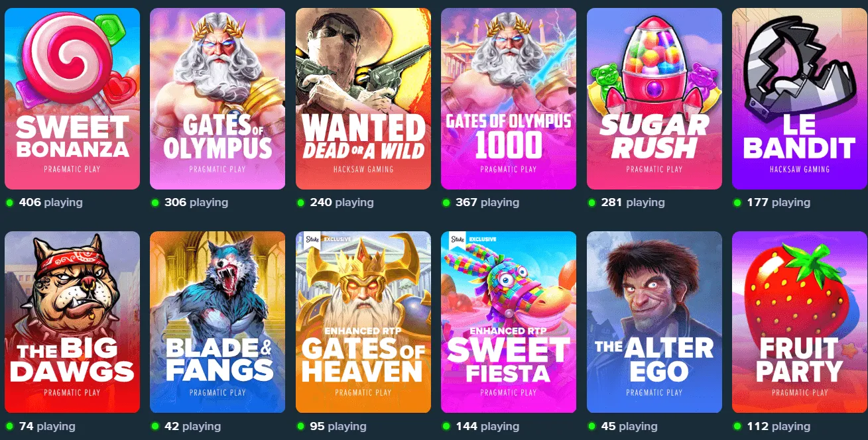Click the green status dot beside 74 playing
This screenshot has width=868, height=440.
[x=9, y=426]
